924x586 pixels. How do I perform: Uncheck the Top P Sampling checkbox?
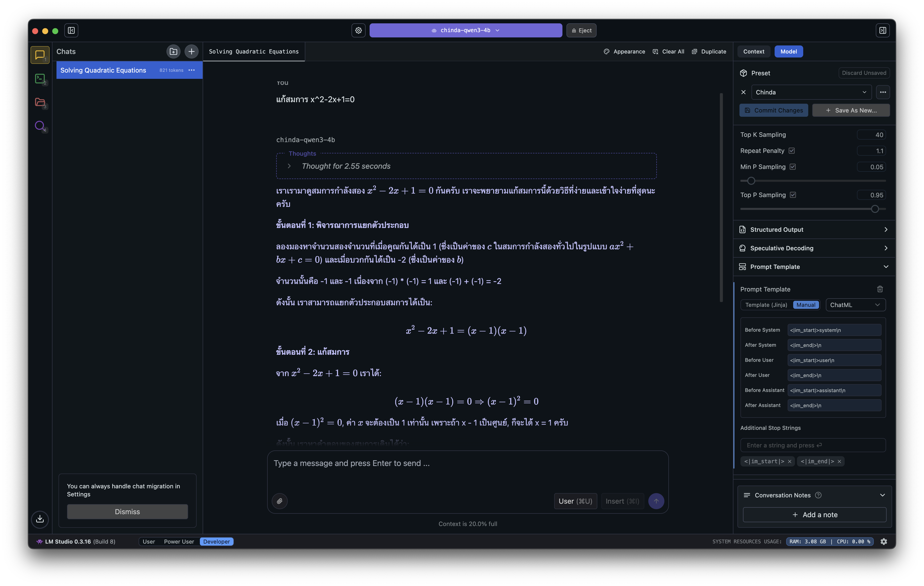[x=793, y=195]
